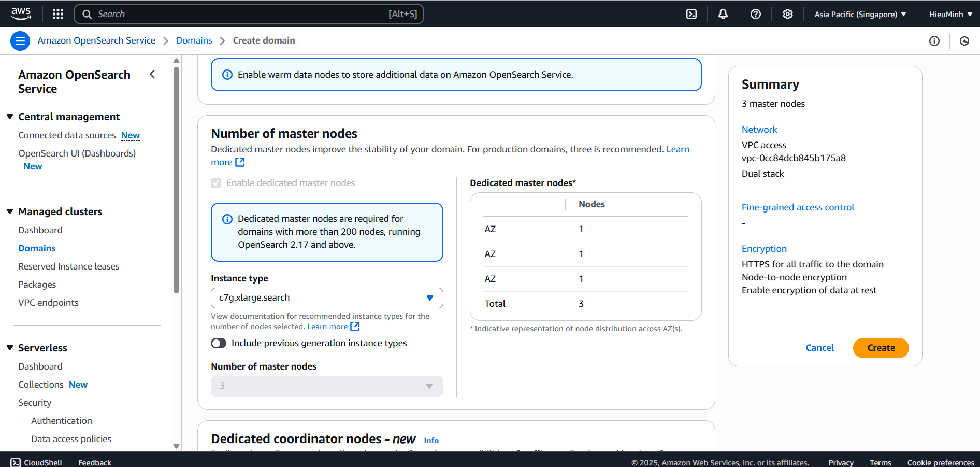
Task: Click the external link icon under instance type
Action: (x=355, y=327)
